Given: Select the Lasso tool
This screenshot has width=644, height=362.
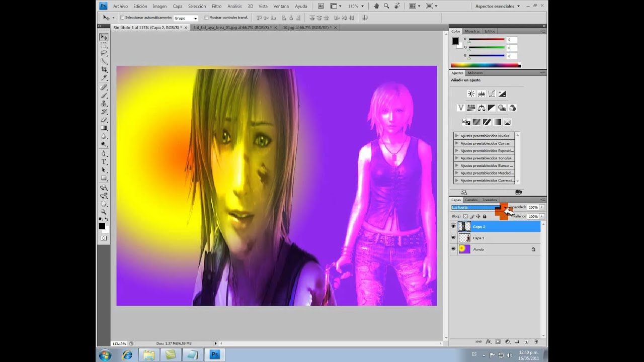Looking at the screenshot, I should 104,53.
